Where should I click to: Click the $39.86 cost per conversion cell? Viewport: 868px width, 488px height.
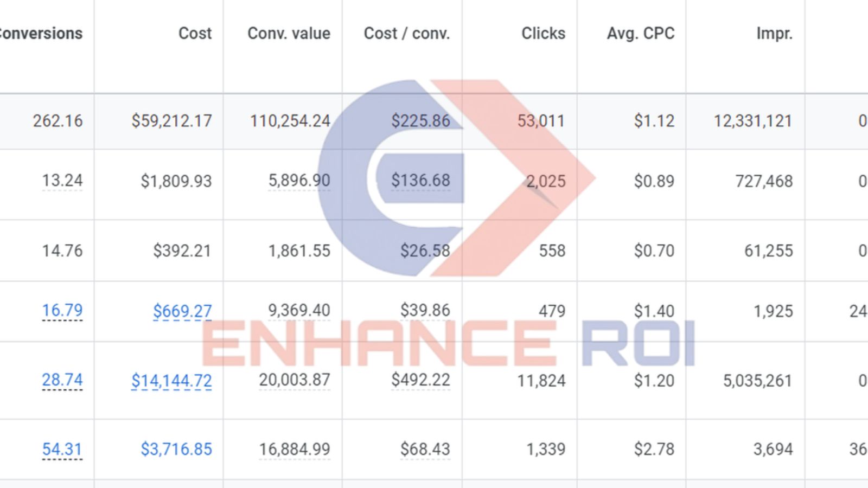[425, 311]
